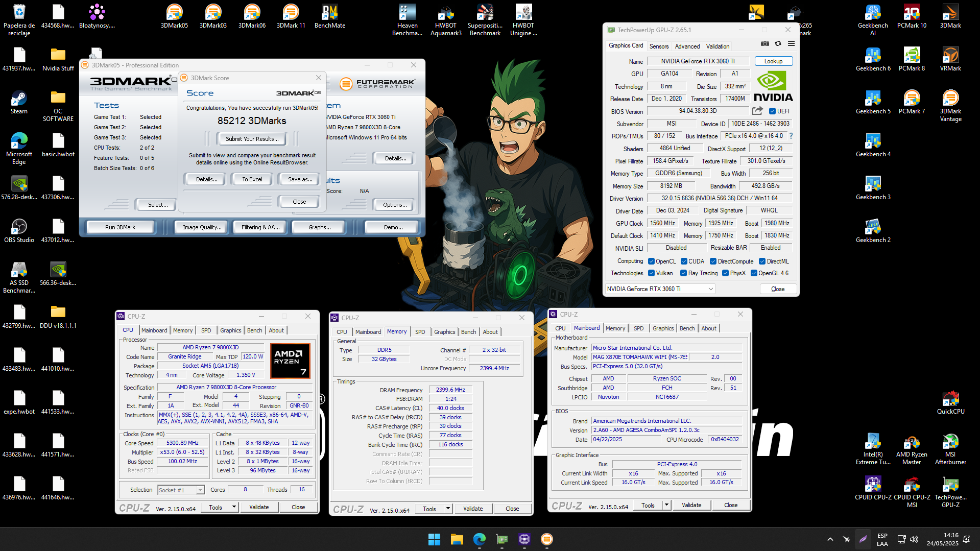The image size is (980, 551).
Task: Click Save as button in 3DMark Score
Action: [300, 179]
